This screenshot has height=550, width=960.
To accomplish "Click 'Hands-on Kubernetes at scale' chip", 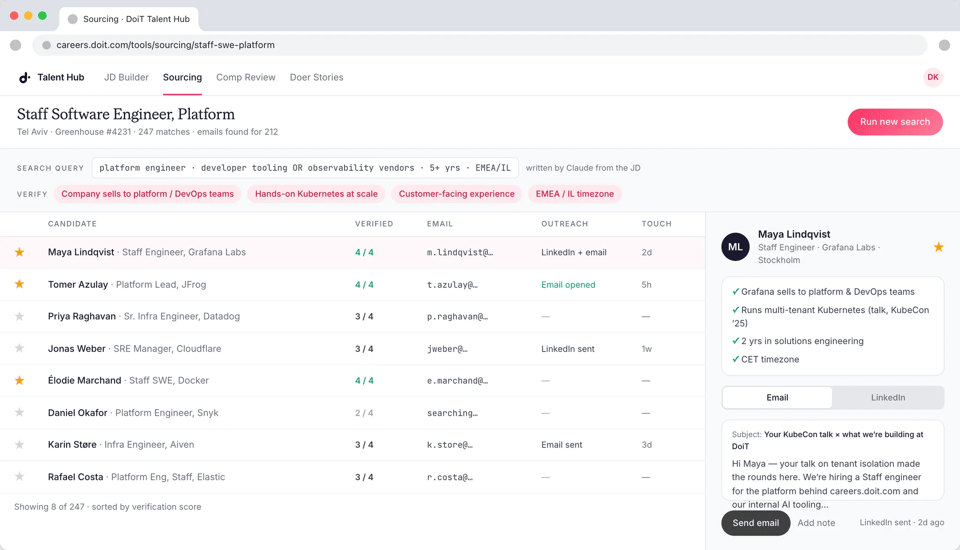I will click(x=316, y=194).
